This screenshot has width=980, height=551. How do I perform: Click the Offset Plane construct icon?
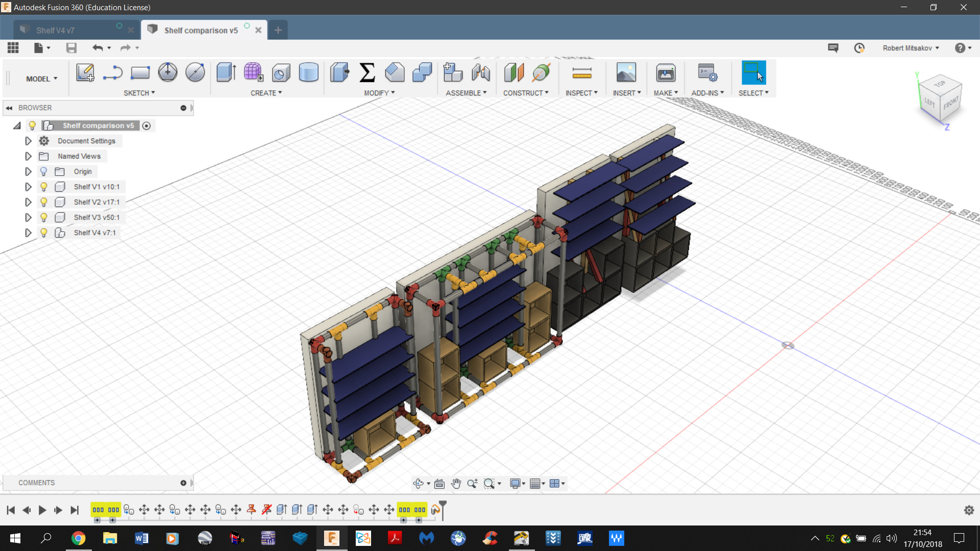click(514, 72)
